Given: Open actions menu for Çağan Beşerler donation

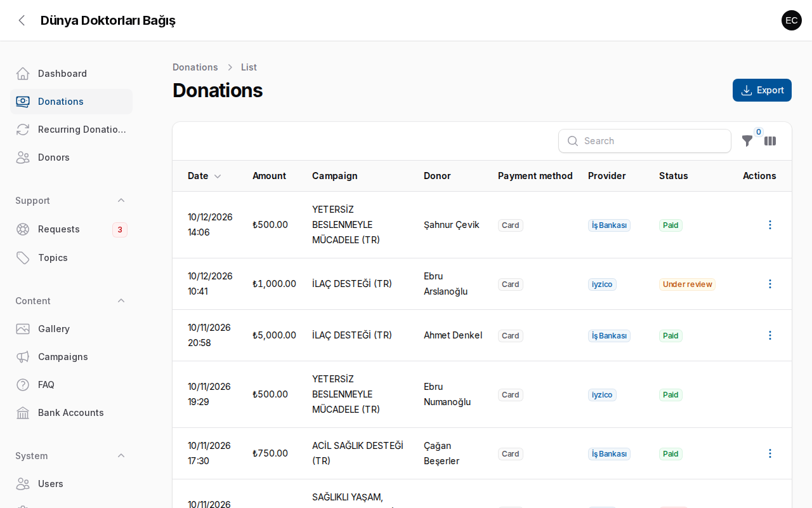Looking at the screenshot, I should (x=770, y=453).
